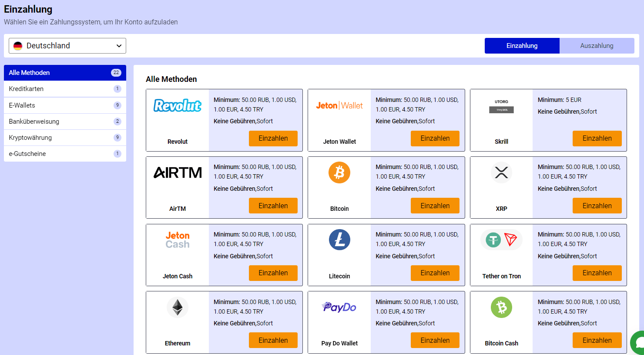Click the Tether on Tron icon

[501, 240]
